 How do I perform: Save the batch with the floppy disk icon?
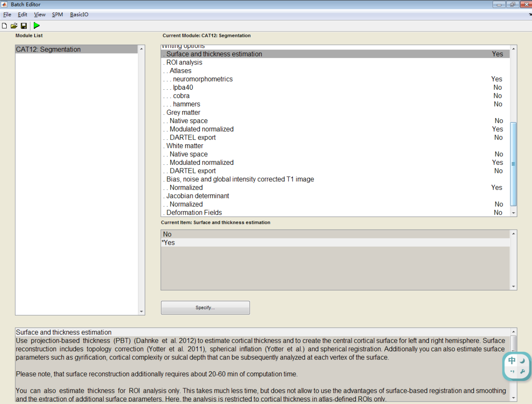tap(24, 26)
